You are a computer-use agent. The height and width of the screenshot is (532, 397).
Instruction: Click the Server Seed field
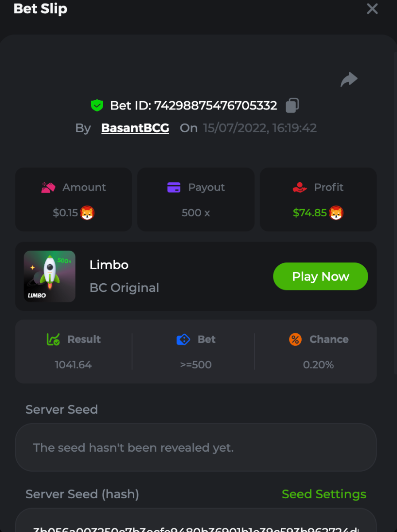tap(196, 447)
